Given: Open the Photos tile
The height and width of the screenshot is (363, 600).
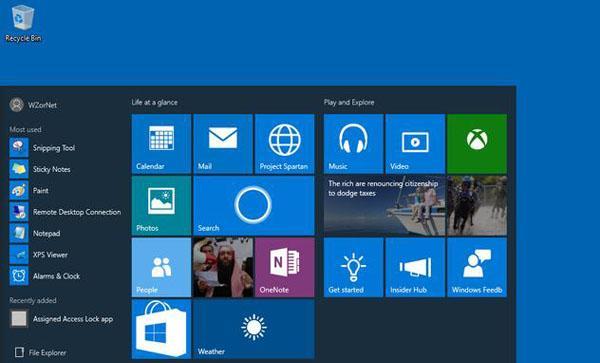Looking at the screenshot, I should pos(161,206).
